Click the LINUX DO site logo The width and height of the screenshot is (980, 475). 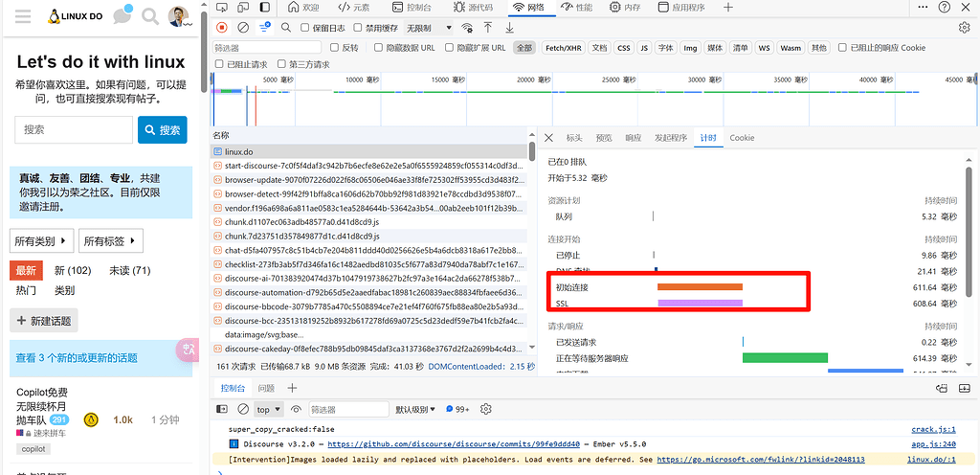pos(75,17)
